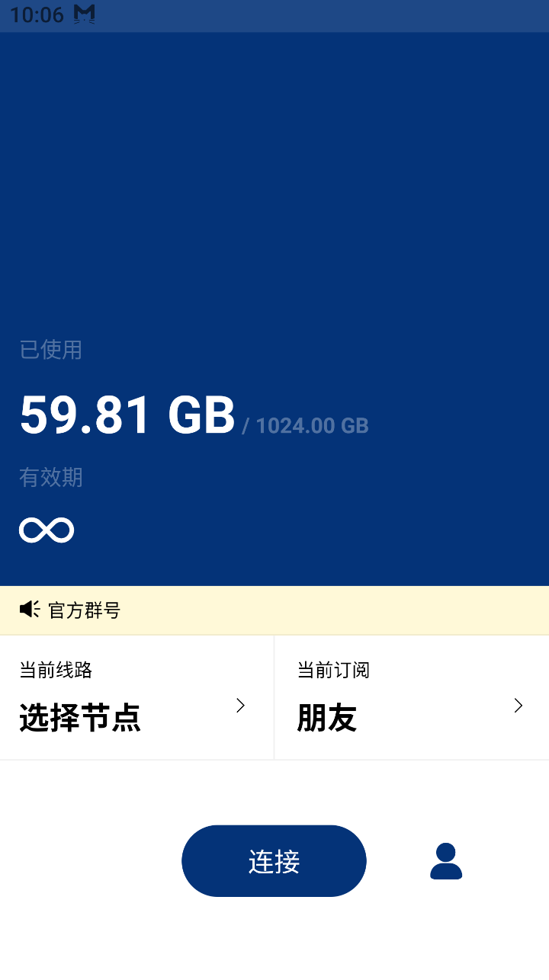Tap the 官方群号 text

pyautogui.click(x=84, y=610)
